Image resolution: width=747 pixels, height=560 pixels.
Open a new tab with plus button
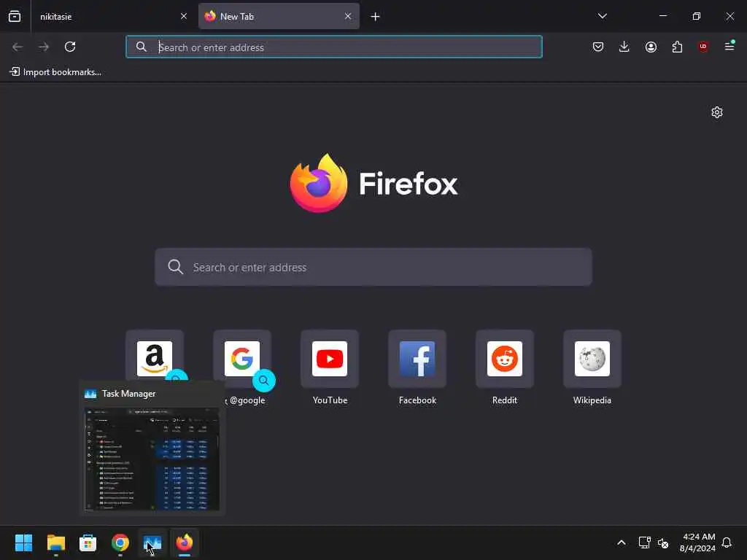point(375,17)
